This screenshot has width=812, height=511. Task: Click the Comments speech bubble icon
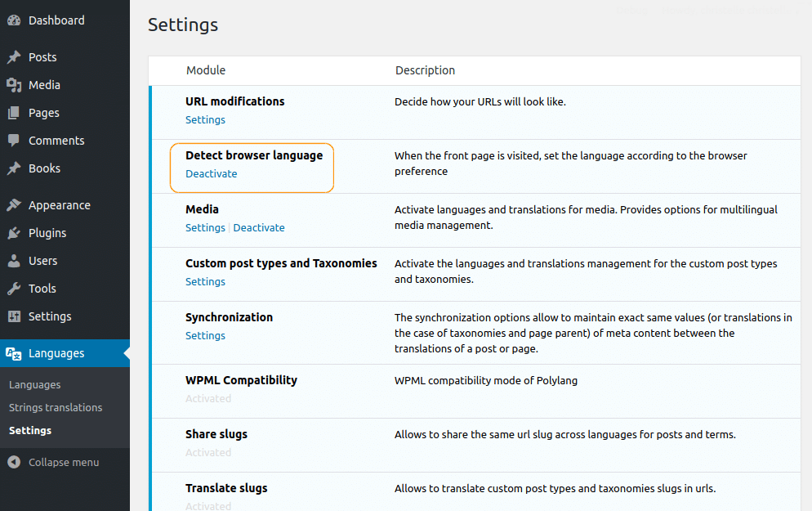click(14, 141)
